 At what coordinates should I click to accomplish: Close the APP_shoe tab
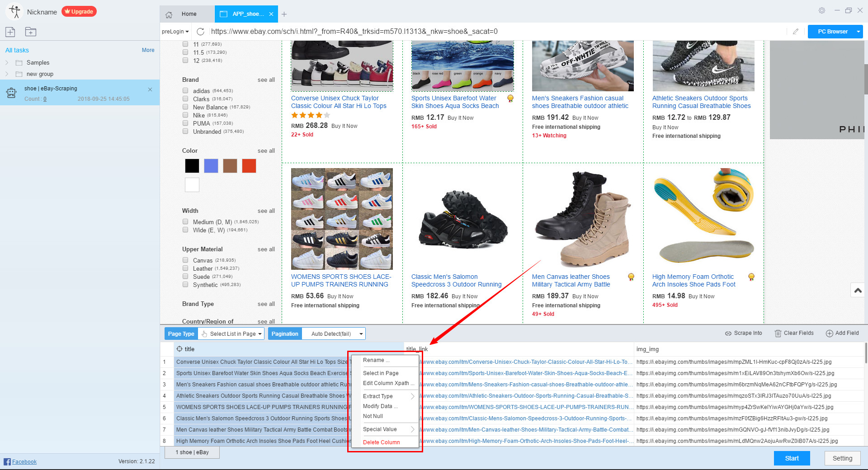coord(271,14)
